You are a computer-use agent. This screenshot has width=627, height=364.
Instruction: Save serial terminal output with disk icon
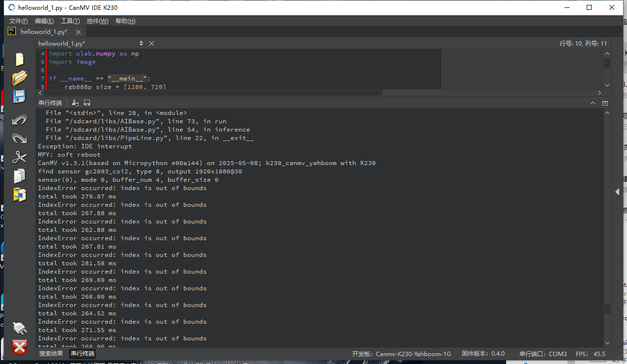point(87,103)
